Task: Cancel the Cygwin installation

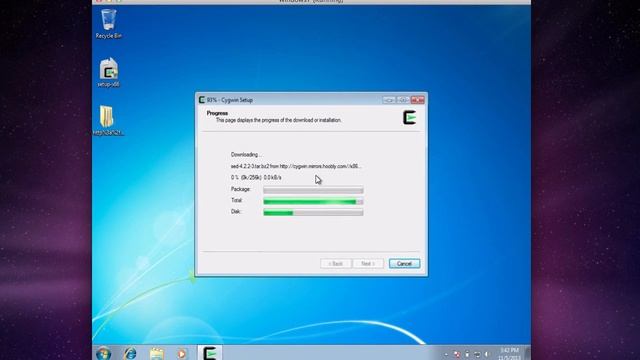Action: coord(404,264)
